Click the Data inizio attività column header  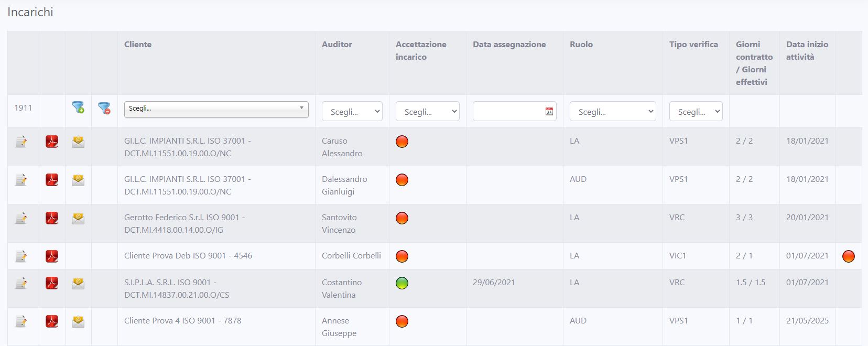[x=807, y=51]
